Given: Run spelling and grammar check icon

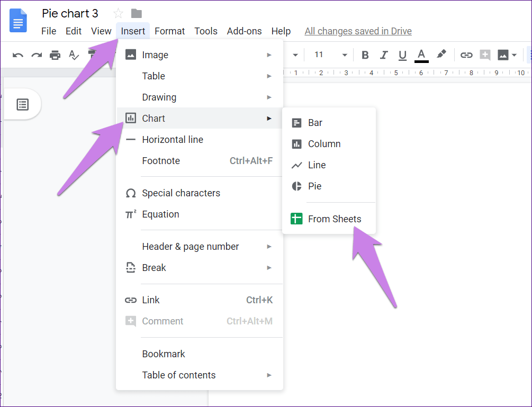Looking at the screenshot, I should pyautogui.click(x=74, y=55).
